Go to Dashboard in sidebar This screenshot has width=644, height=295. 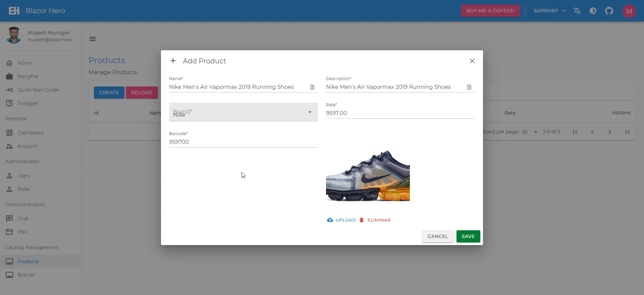[30, 133]
